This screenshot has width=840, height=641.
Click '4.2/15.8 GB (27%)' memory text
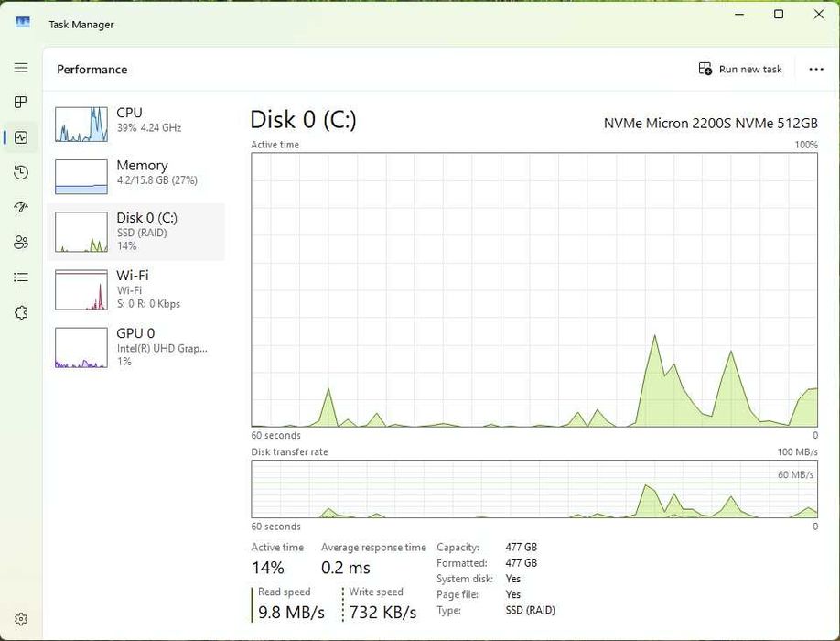pyautogui.click(x=157, y=180)
